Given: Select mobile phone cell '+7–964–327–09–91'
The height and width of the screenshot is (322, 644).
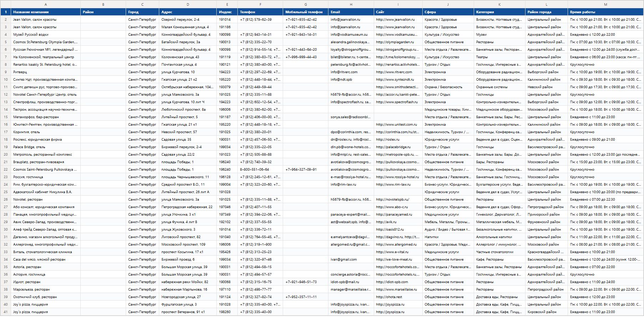Looking at the screenshot, I should coord(306,170).
